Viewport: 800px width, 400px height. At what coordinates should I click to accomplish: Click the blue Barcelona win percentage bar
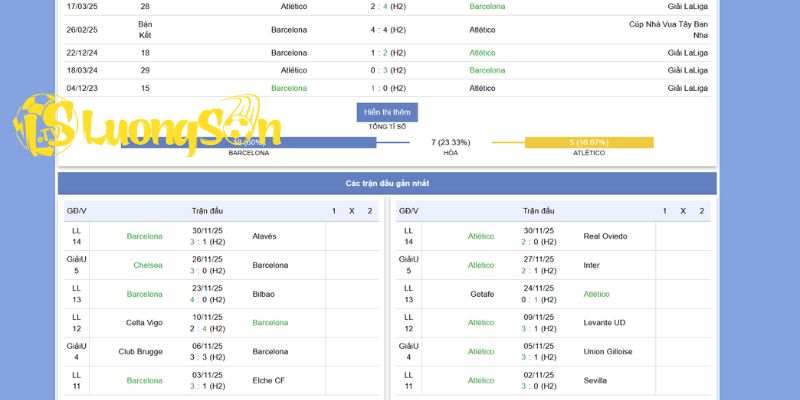248,142
